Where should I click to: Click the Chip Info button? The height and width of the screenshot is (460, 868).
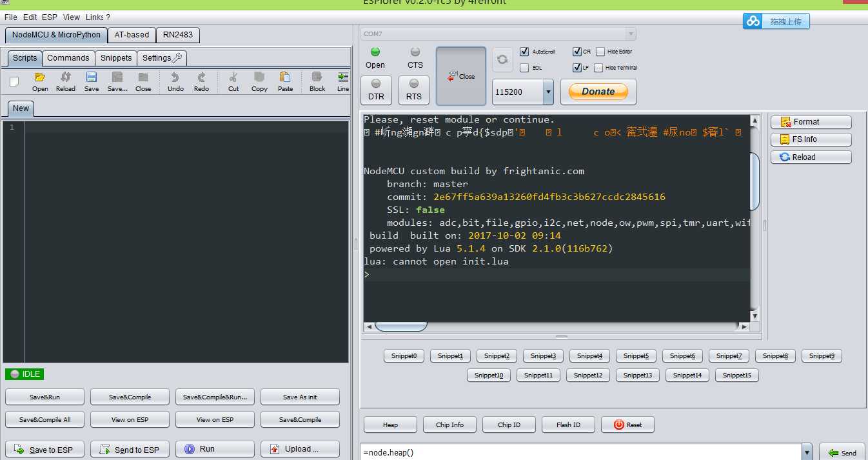pyautogui.click(x=449, y=425)
